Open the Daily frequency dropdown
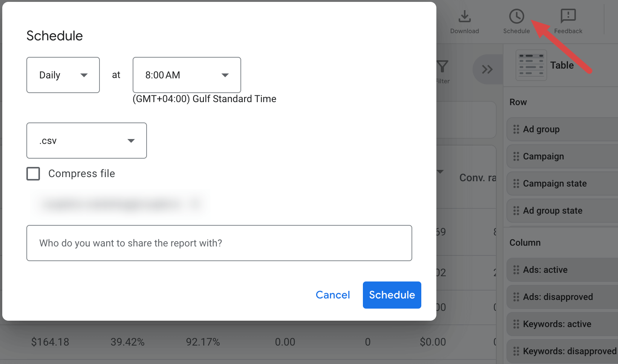The width and height of the screenshot is (618, 364). pyautogui.click(x=63, y=75)
